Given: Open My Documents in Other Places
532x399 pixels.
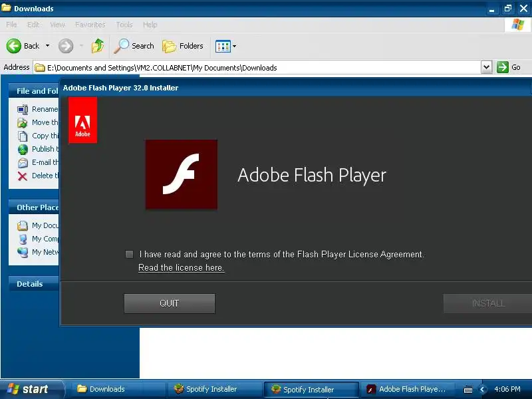Looking at the screenshot, I should click(38, 225).
